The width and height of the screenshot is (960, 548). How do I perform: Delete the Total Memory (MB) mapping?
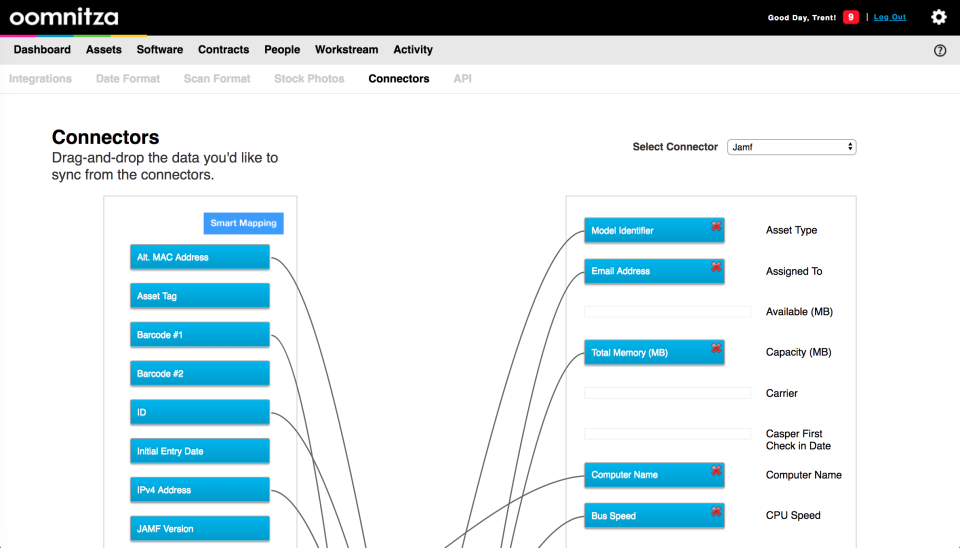pyautogui.click(x=716, y=349)
